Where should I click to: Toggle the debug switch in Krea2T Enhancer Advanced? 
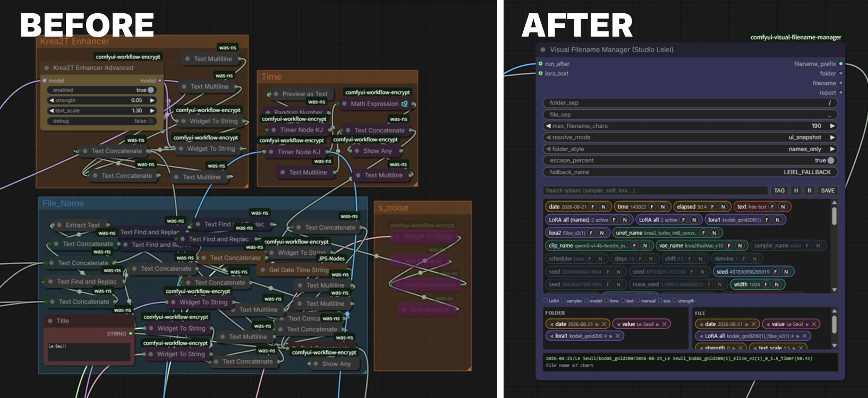(x=151, y=121)
